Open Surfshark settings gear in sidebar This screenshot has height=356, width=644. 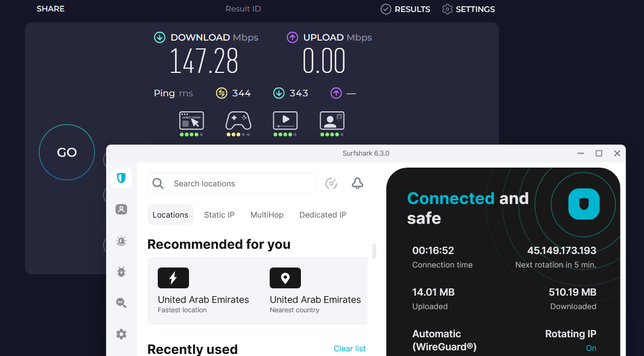point(121,334)
